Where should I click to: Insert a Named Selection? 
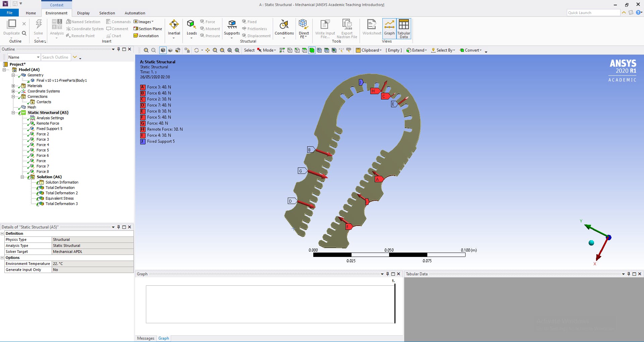83,22
